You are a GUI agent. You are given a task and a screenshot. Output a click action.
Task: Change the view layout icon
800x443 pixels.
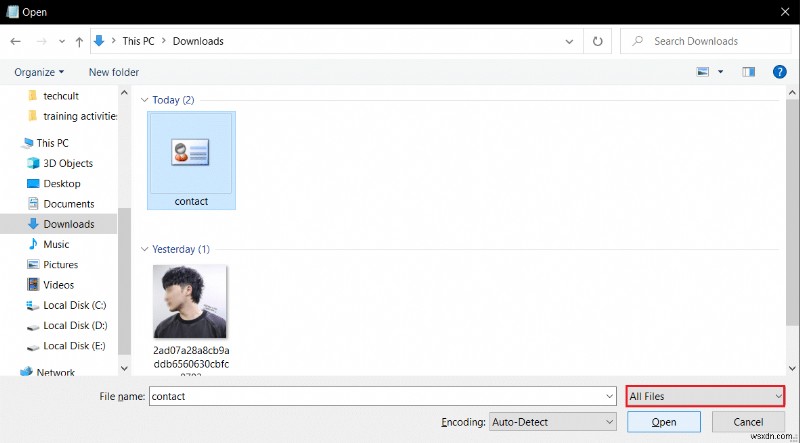703,72
